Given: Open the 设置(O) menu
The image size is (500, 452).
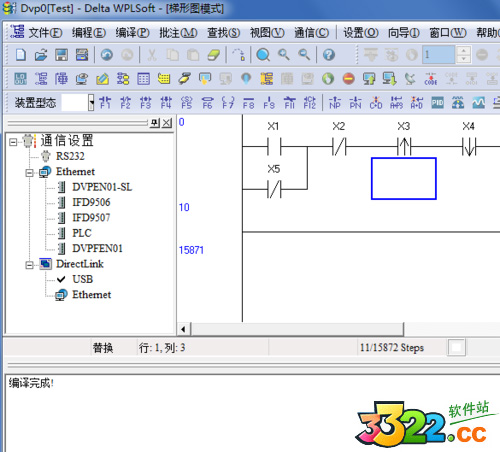Looking at the screenshot, I should (361, 33).
